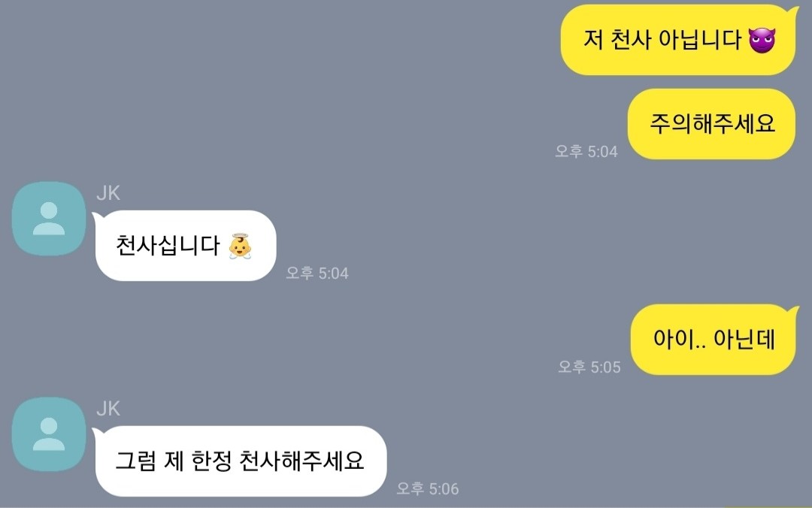Tap the purple devil emoji

[x=762, y=40]
